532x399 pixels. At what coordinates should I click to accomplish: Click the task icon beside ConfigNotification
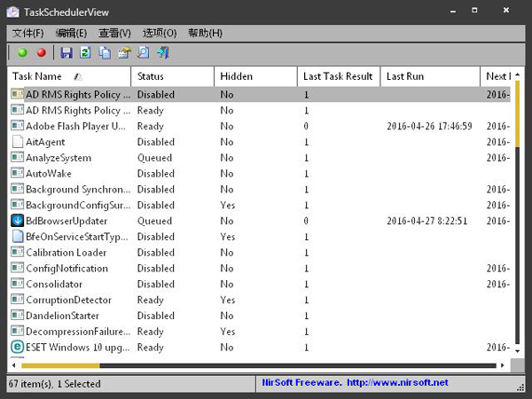click(x=18, y=268)
